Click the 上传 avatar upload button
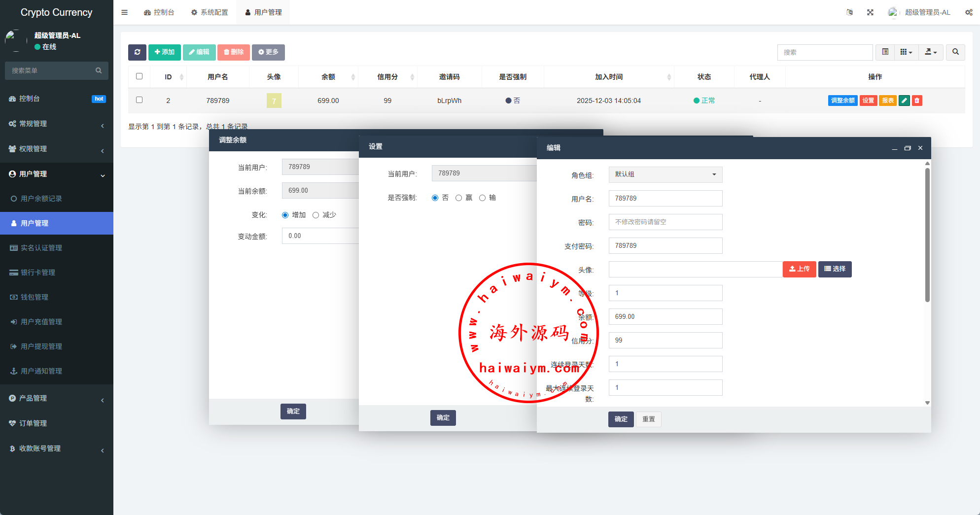Image resolution: width=980 pixels, height=515 pixels. coord(799,269)
